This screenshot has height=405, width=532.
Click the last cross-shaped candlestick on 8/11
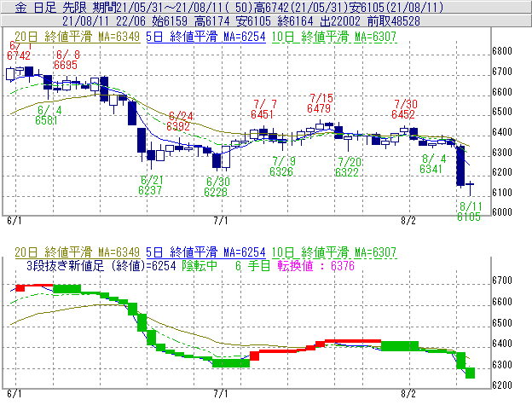coord(470,188)
